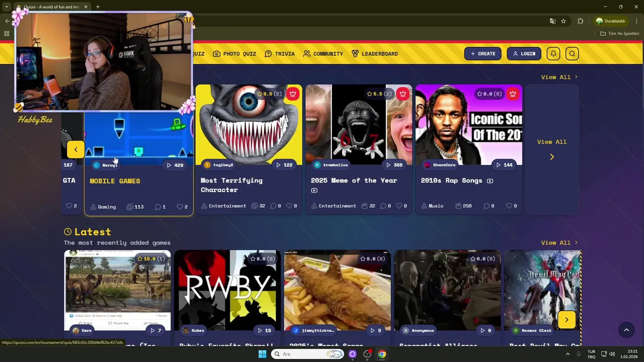Click play count 366 on 2025 Meme card
Viewport: 644px width, 362px height.
[x=394, y=165]
